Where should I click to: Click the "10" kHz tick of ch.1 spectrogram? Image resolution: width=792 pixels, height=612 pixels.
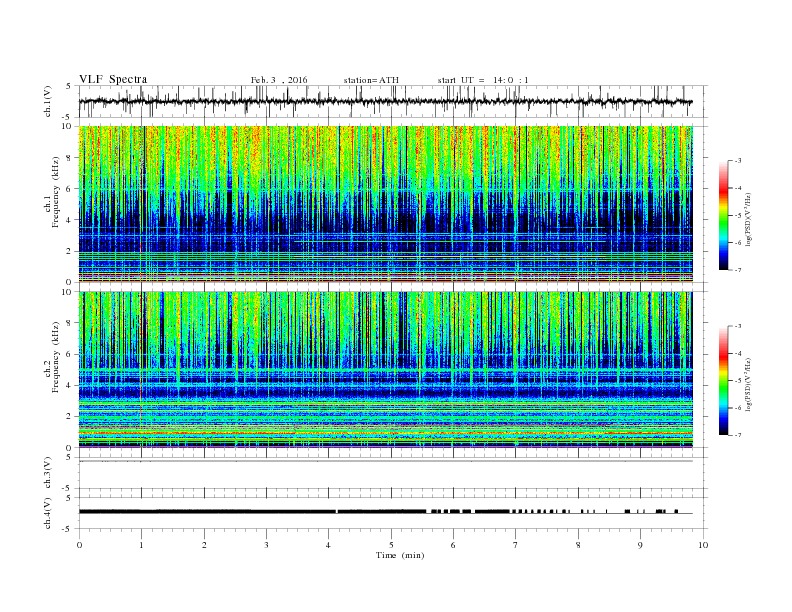coord(68,126)
